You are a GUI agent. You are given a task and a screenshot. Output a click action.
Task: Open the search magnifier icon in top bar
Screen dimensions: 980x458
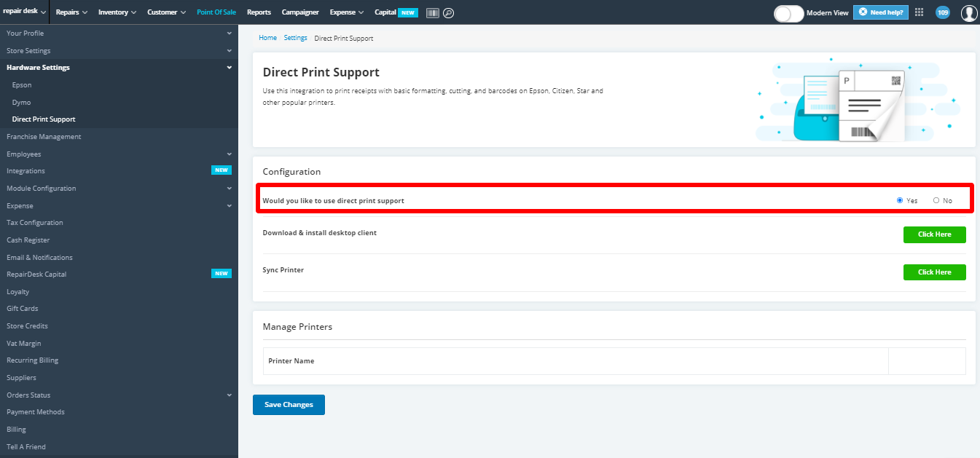[449, 12]
